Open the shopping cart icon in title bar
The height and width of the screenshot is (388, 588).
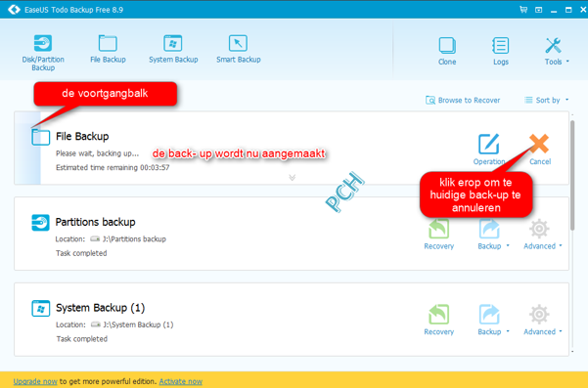click(523, 10)
